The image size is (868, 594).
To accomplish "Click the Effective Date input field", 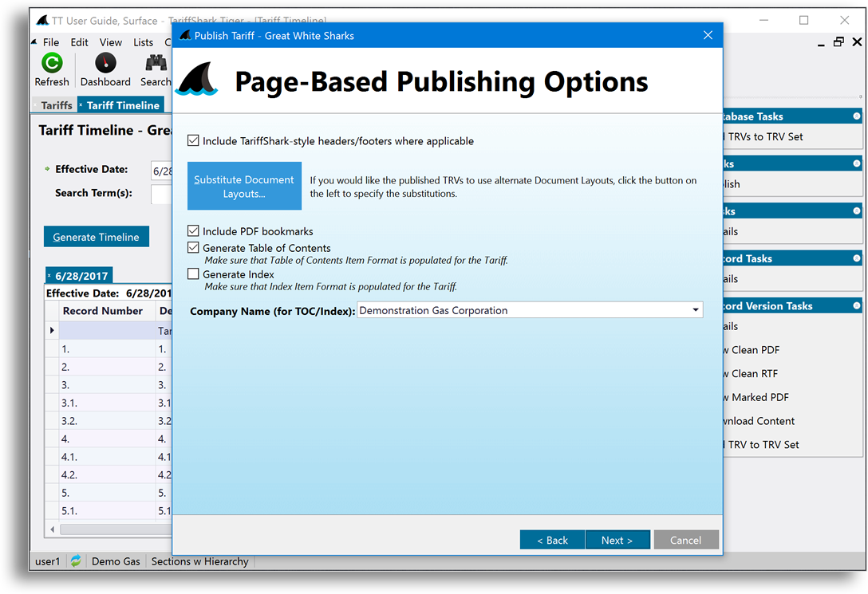I will pos(162,171).
